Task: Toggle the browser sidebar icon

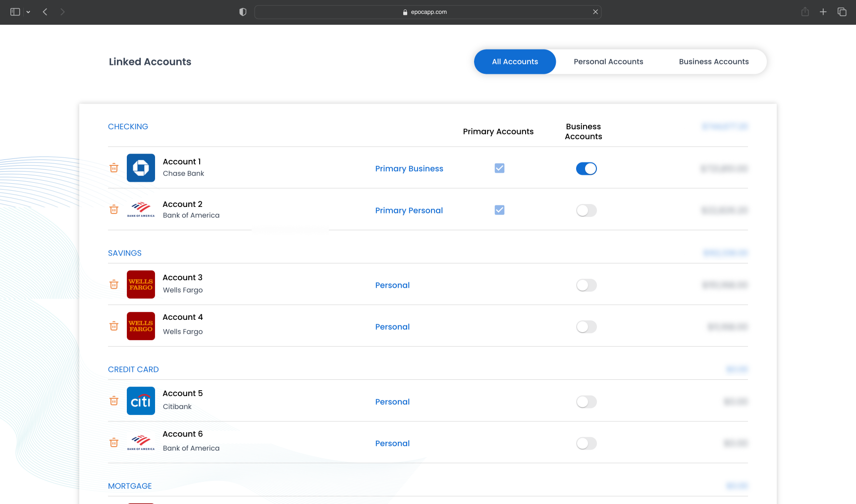Action: 15,12
